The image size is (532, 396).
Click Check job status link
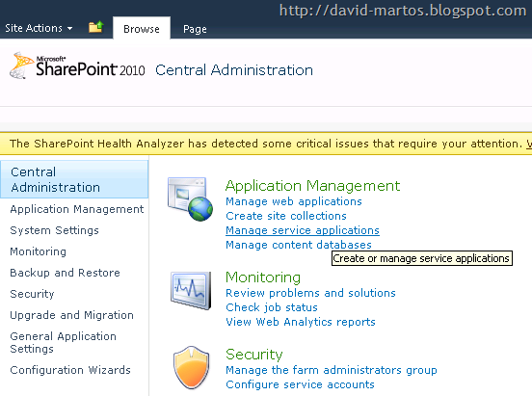click(272, 307)
